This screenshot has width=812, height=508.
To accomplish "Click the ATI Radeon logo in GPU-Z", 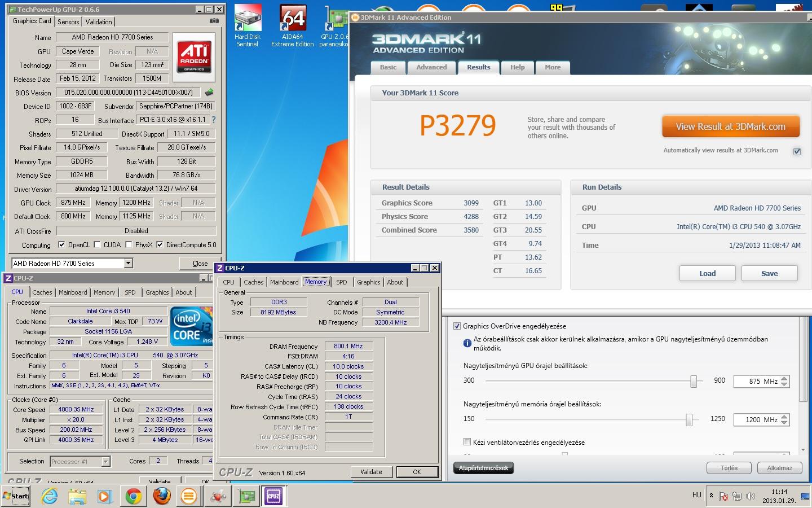I will pyautogui.click(x=194, y=56).
